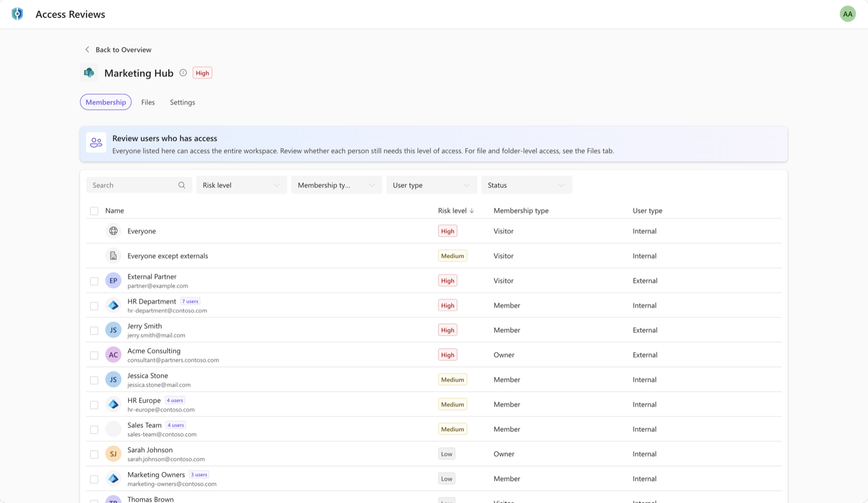Open the info icon beside Marketing Hub
This screenshot has width=868, height=503.
pos(183,73)
